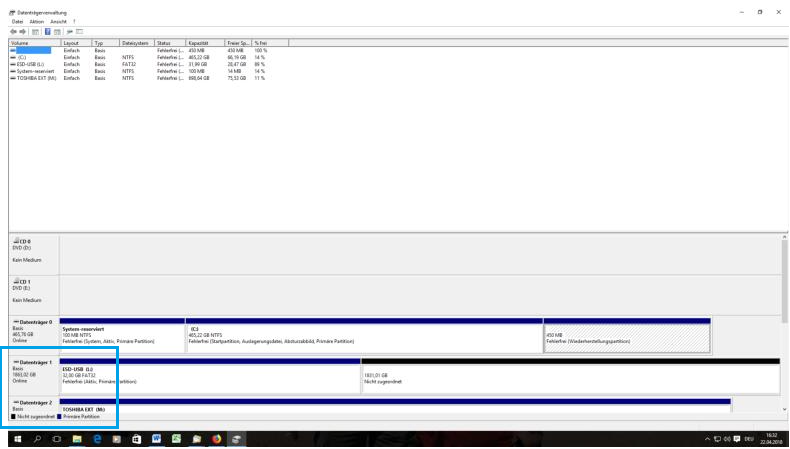Image resolution: width=790 pixels, height=449 pixels.
Task: Sort by the Layout column header
Action: pos(77,43)
